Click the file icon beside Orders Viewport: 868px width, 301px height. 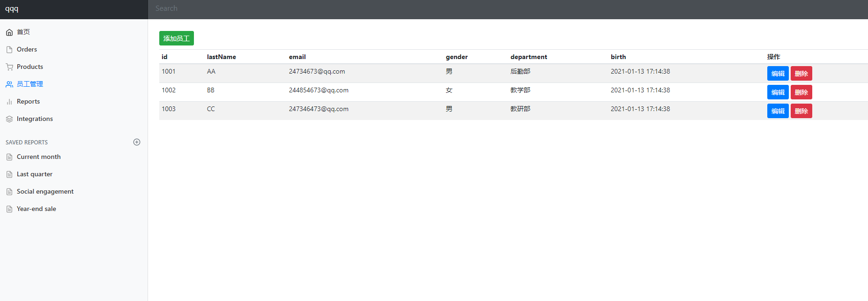[9, 50]
